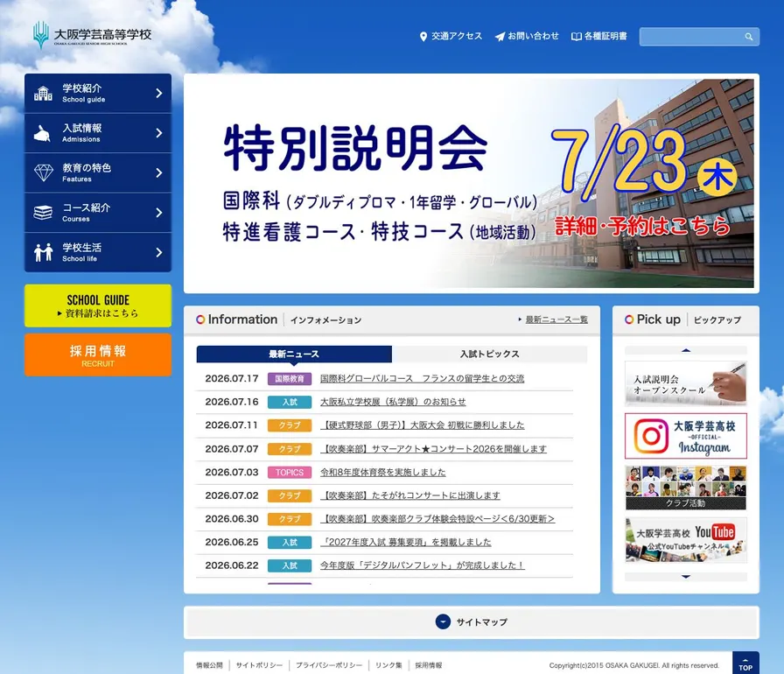This screenshot has width=784, height=674.
Task: Open the 各種証明書 header link
Action: (599, 37)
